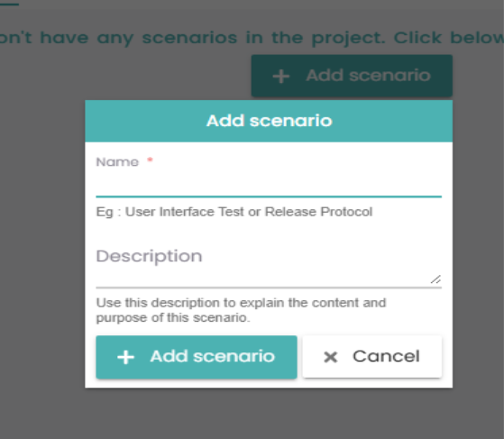This screenshot has height=439, width=504.
Task: Click the teal underline beneath the Name field
Action: [x=269, y=196]
